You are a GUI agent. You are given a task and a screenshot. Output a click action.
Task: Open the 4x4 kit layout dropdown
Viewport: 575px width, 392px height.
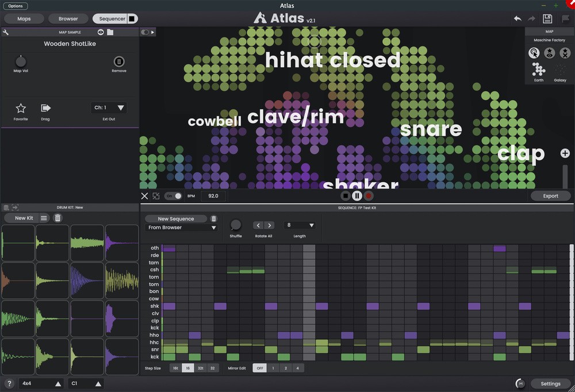coord(41,383)
